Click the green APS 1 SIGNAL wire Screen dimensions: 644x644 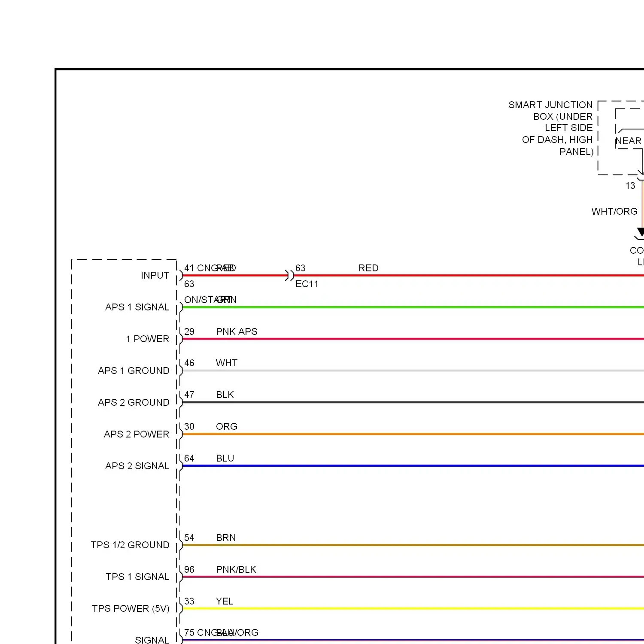pyautogui.click(x=413, y=307)
